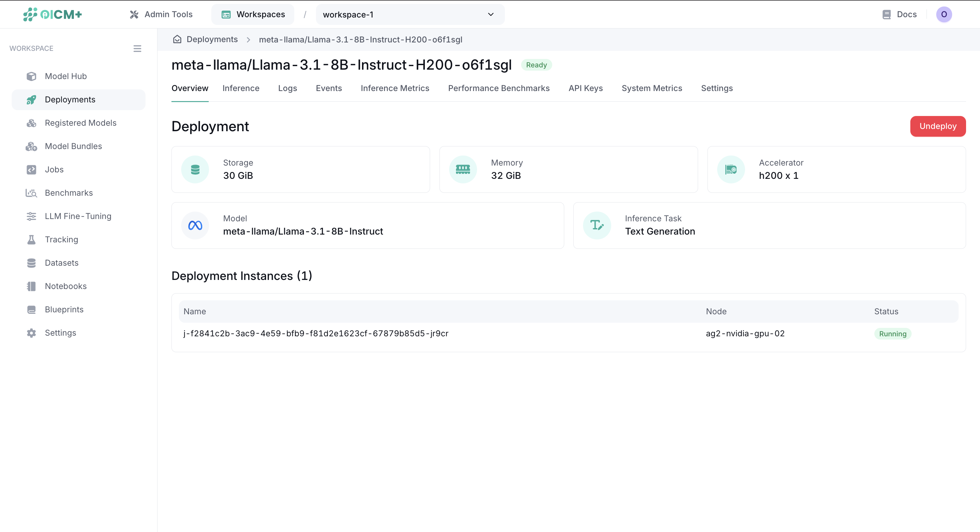Screen dimensions: 980x532
Task: Click the Tracking flask icon
Action: 31,239
